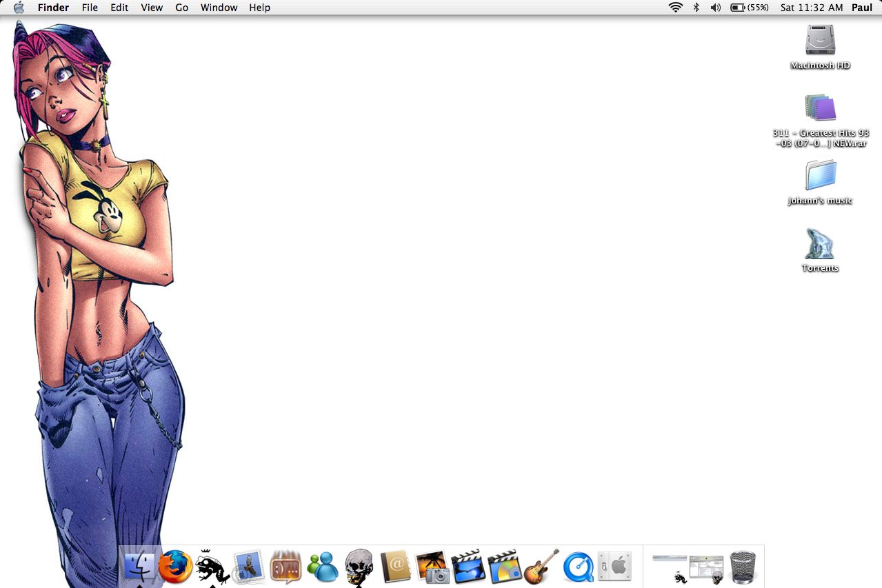The image size is (882, 588).
Task: Select the Torrents desktop icon
Action: pos(820,243)
